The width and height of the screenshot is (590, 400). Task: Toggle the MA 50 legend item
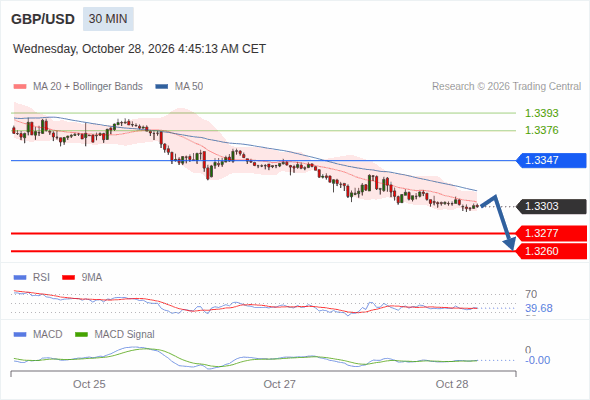tap(179, 87)
